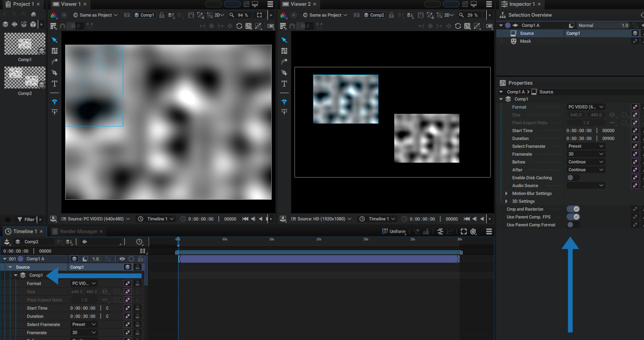Open After Continue dropdown

pos(586,170)
